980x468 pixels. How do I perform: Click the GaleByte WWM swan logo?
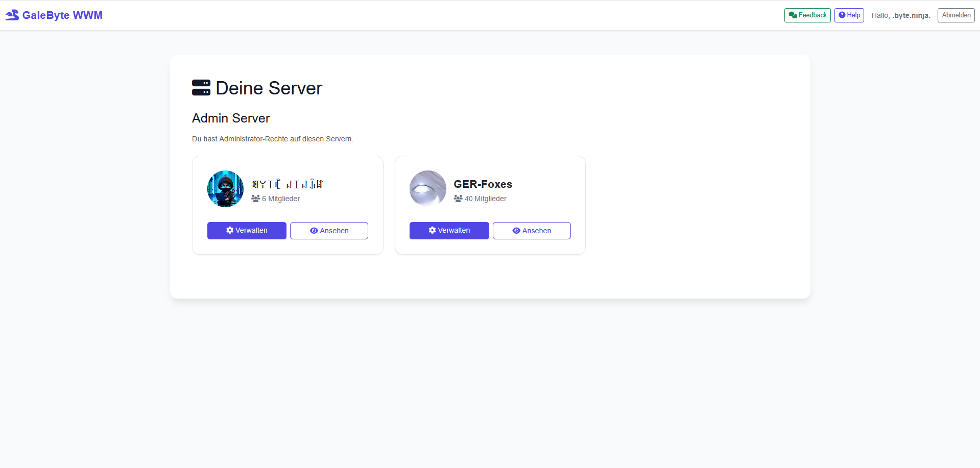click(12, 15)
